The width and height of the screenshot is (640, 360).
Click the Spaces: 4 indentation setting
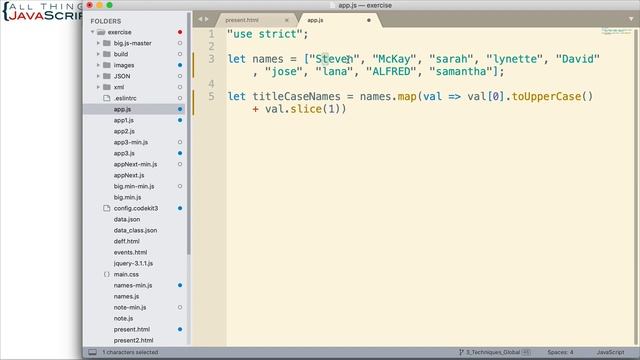pos(560,352)
